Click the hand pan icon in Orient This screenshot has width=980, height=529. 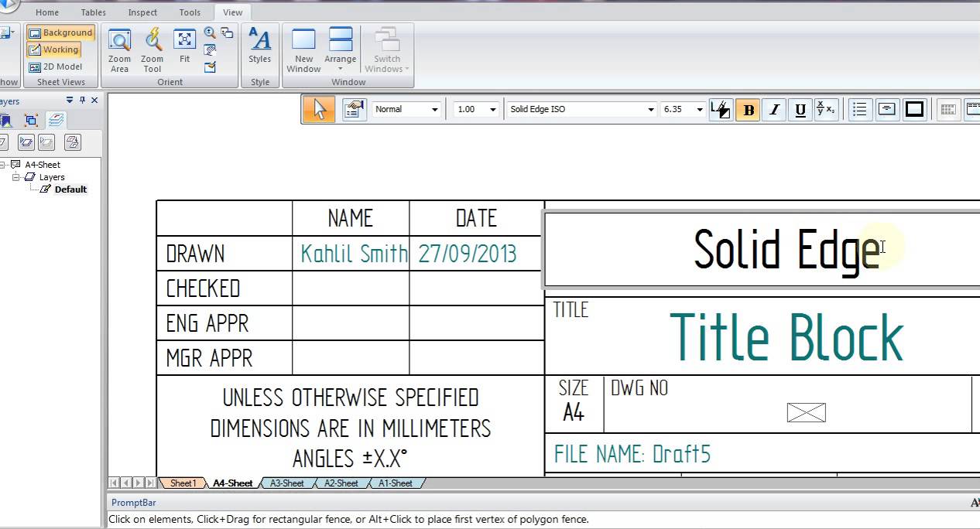pyautogui.click(x=210, y=50)
